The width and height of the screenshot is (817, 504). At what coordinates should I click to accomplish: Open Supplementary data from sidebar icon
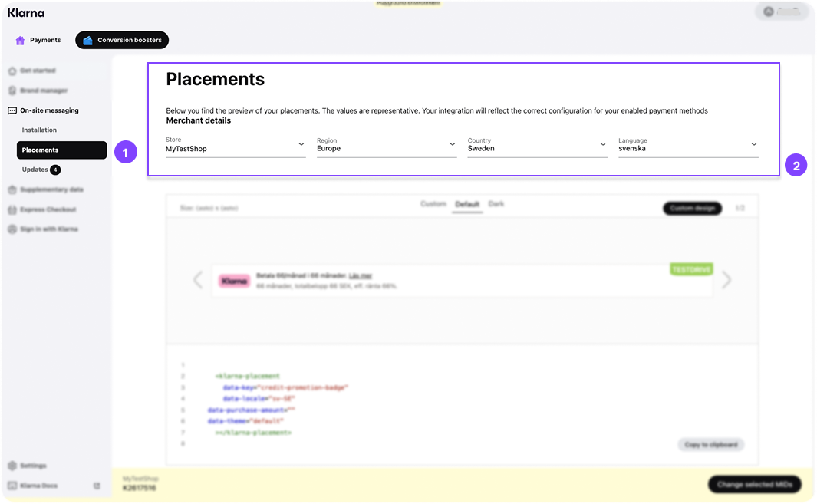(x=12, y=189)
